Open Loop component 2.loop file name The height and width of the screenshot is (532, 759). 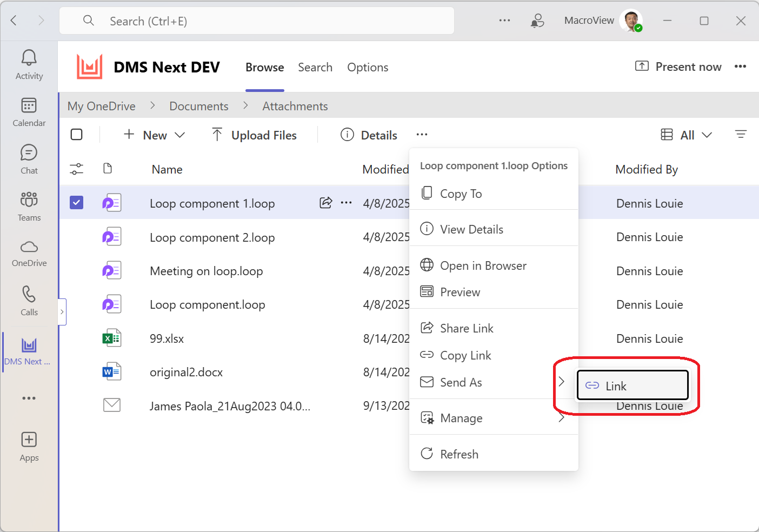click(x=212, y=237)
